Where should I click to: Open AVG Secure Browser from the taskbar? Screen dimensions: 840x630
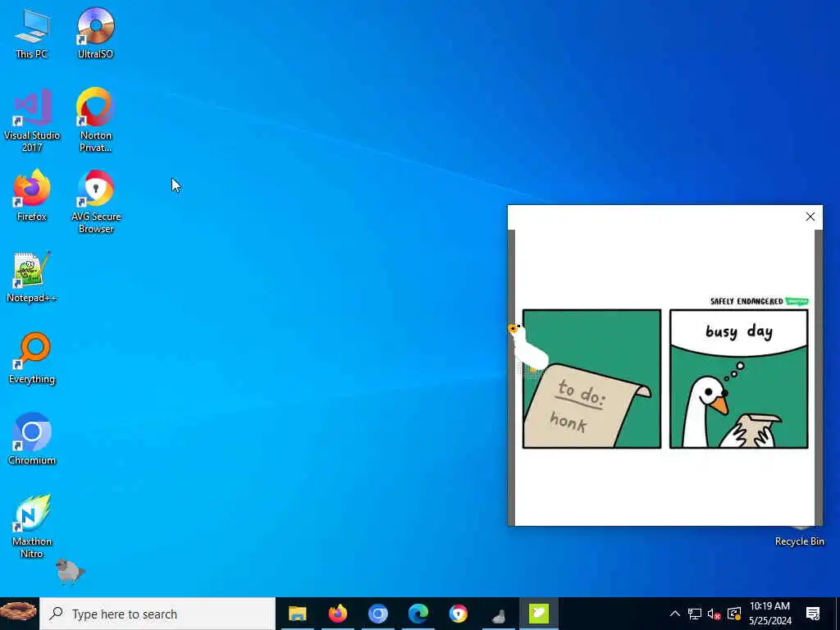click(458, 614)
